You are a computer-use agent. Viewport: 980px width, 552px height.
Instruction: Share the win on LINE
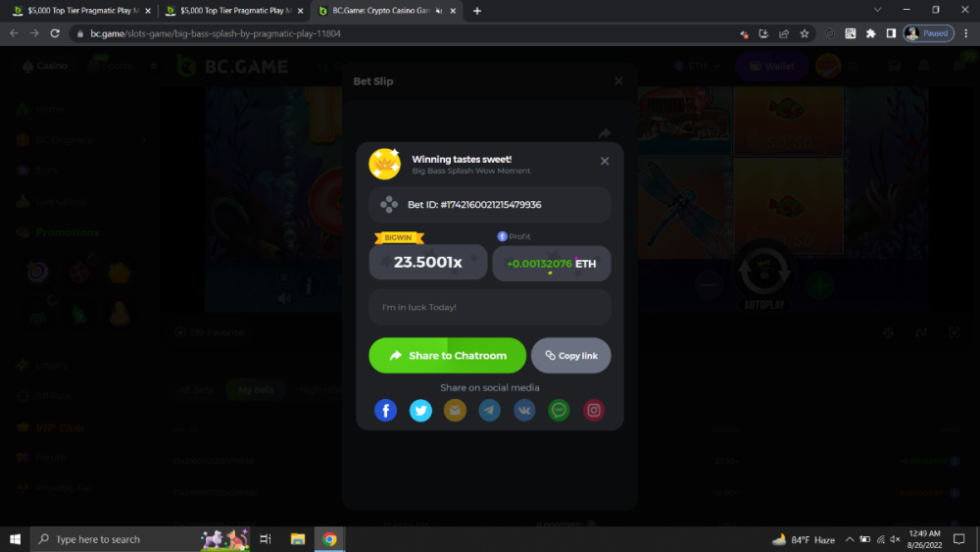coord(559,411)
